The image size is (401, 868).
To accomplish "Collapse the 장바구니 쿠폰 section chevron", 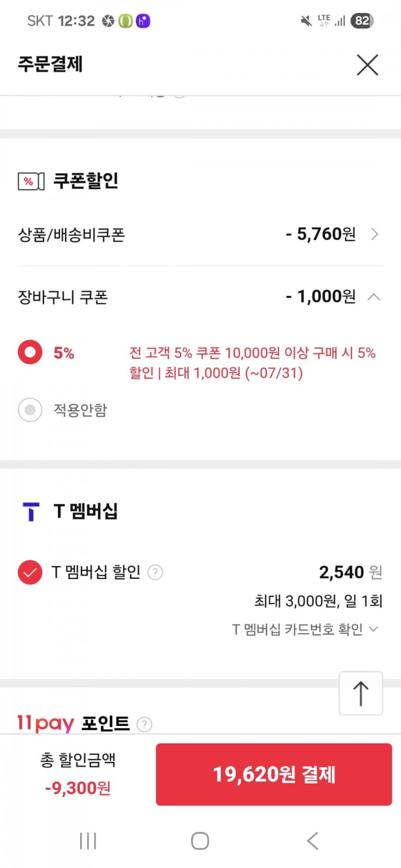I will coord(374,297).
